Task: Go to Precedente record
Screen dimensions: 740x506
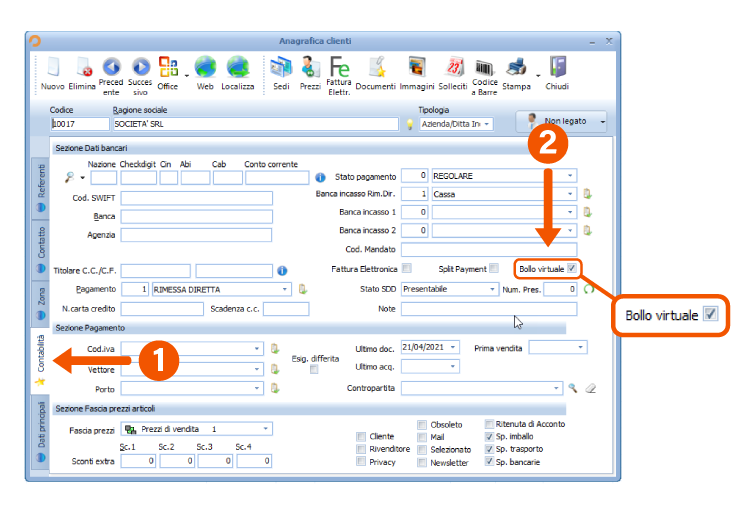Action: [112, 67]
